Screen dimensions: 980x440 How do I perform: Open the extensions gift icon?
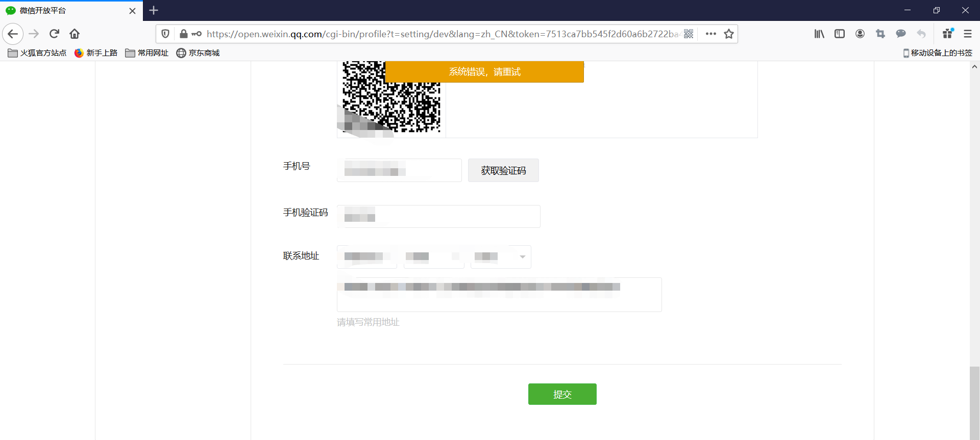(x=948, y=34)
